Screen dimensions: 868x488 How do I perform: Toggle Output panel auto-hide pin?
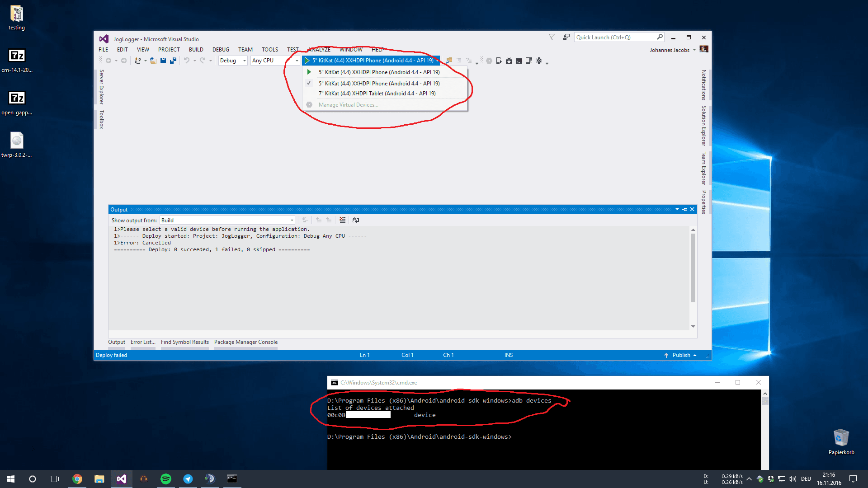click(685, 209)
